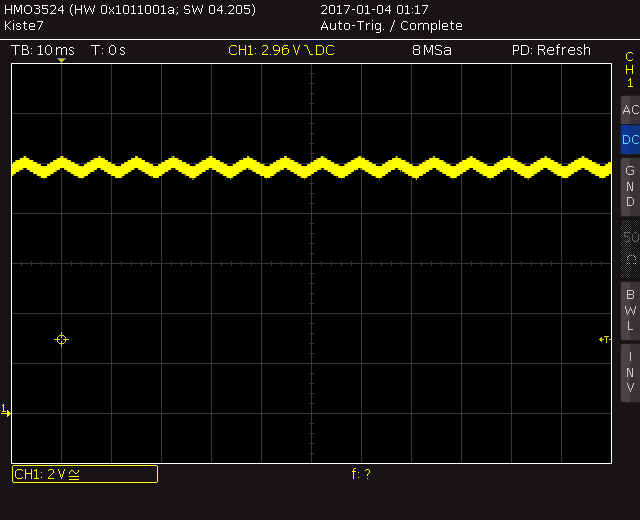
Task: Click the CH1 2 V channel info box
Action: 85,474
